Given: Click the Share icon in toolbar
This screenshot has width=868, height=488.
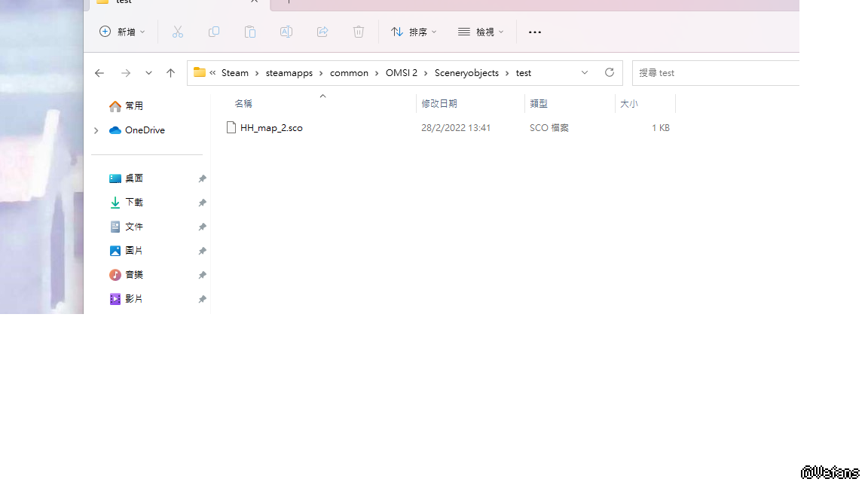Looking at the screenshot, I should pyautogui.click(x=322, y=32).
